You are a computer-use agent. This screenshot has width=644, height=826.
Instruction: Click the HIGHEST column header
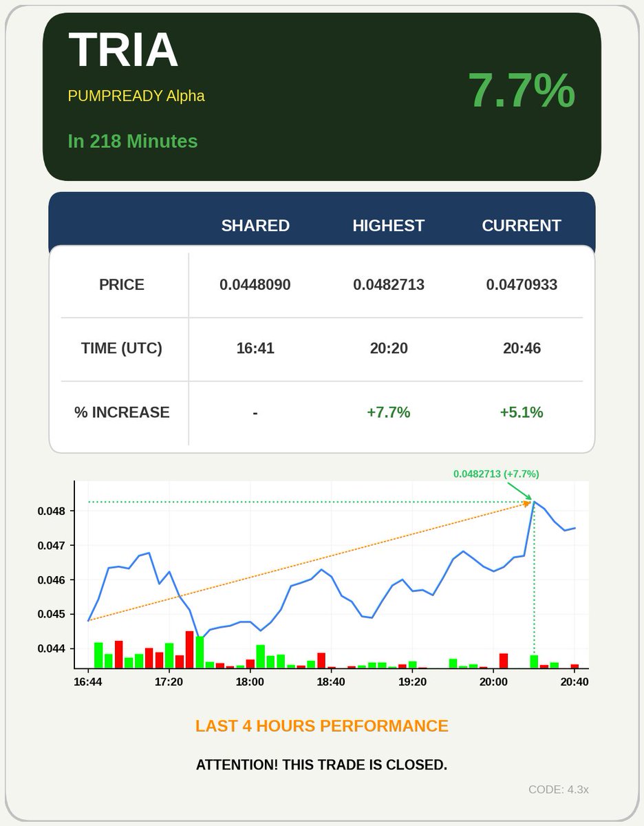coord(389,226)
